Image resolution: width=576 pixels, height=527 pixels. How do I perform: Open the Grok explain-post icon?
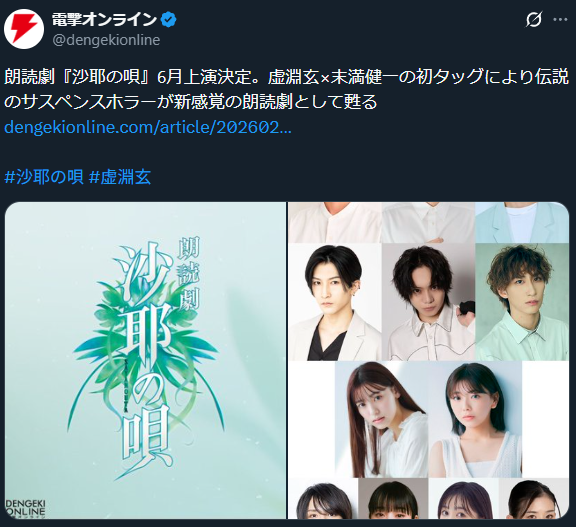533,19
